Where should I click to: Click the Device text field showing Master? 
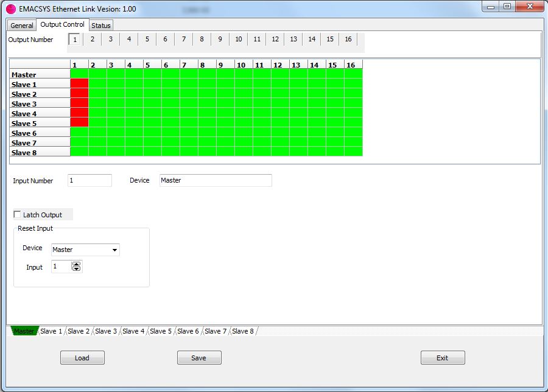[216, 180]
